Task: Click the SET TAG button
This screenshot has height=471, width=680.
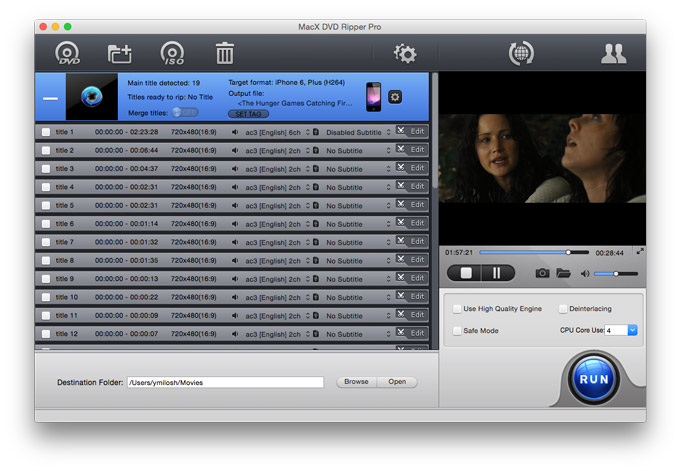Action: pos(248,114)
